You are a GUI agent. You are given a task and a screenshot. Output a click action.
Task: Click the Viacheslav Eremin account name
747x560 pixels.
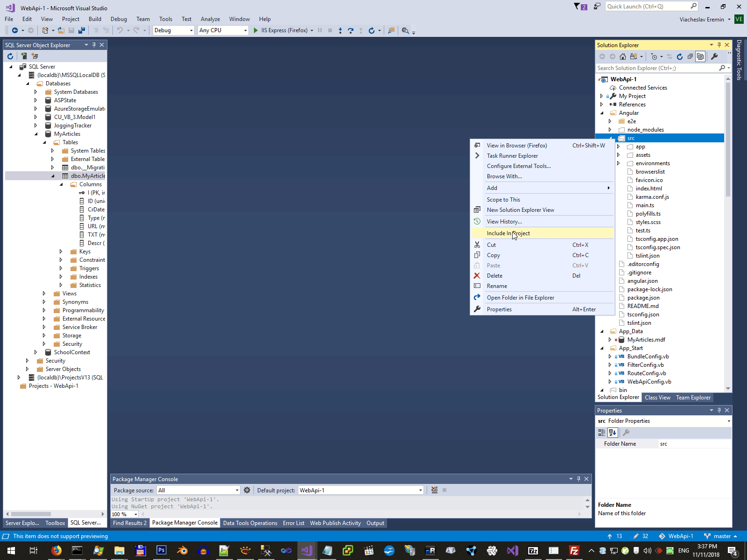coord(702,20)
